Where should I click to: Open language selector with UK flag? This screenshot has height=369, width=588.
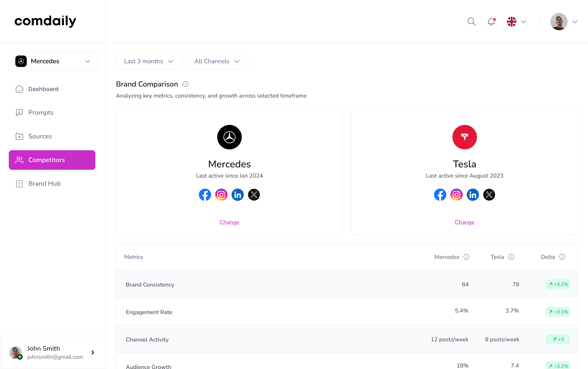pyautogui.click(x=516, y=22)
